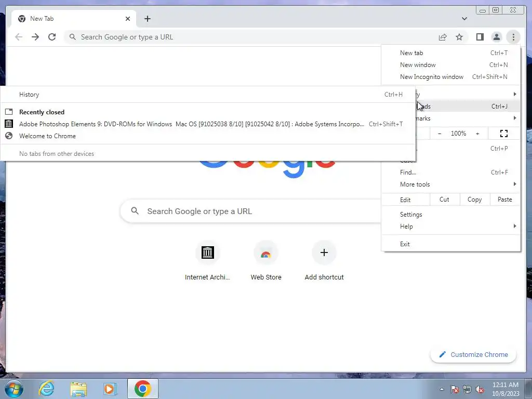Decrease zoom with minus button
This screenshot has height=399, width=532.
pyautogui.click(x=440, y=134)
